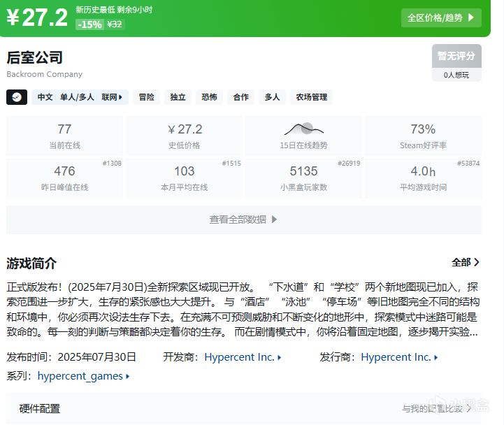This screenshot has height=425, width=504.
Task: Expand the 中文 单人/多人 联网 tag group
Action: [x=80, y=97]
